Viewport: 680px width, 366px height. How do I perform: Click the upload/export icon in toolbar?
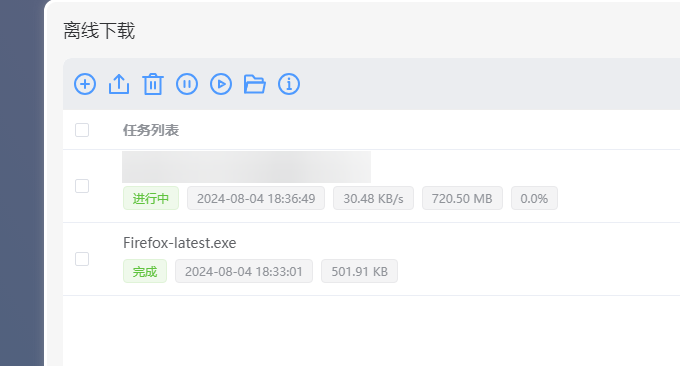(x=119, y=84)
